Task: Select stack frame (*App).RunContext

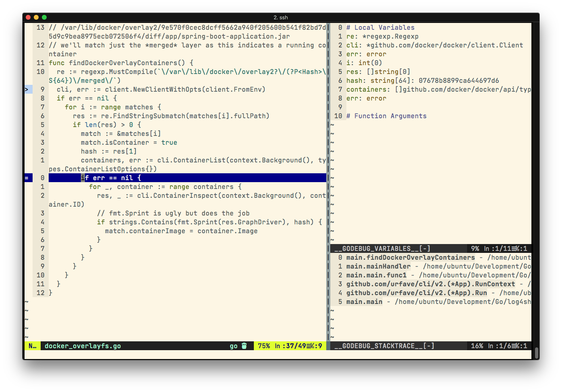Action: pyautogui.click(x=431, y=284)
